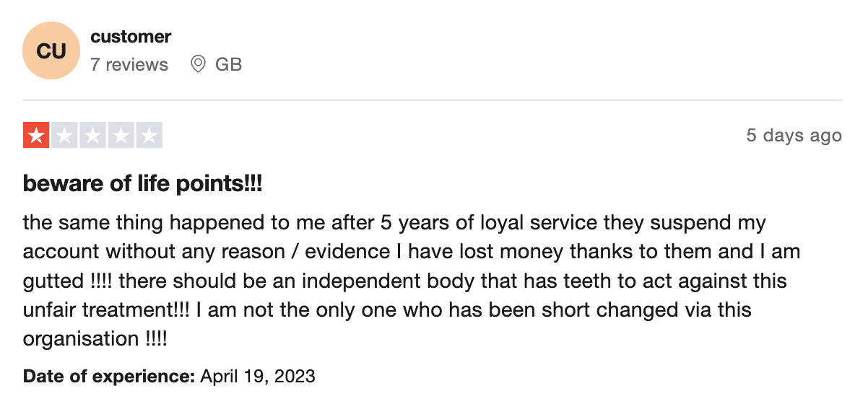Click the April 19, 2023 date

click(258, 376)
